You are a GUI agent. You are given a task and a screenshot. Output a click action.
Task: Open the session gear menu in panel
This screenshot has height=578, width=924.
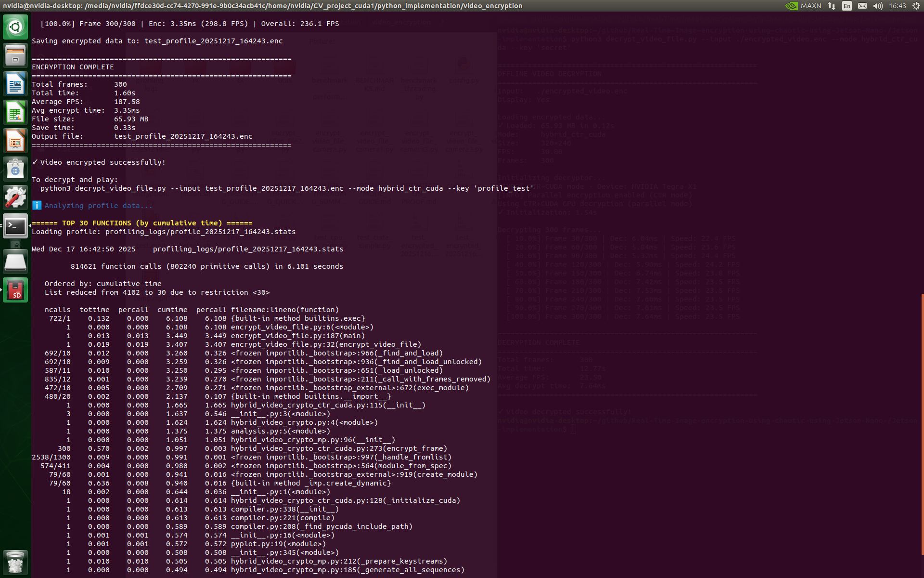coord(916,6)
